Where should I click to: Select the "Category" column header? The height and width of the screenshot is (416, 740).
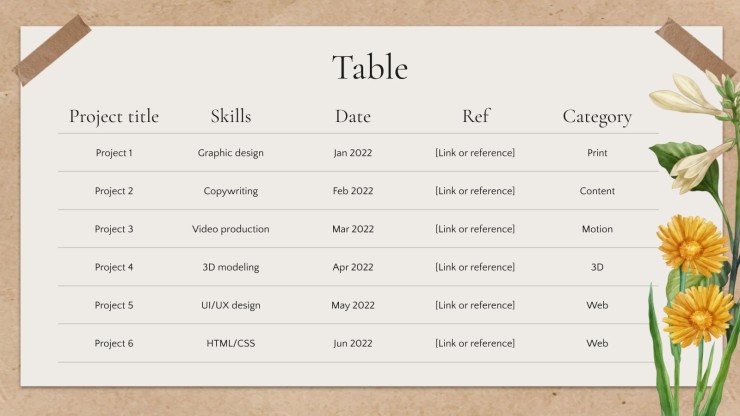(x=597, y=117)
